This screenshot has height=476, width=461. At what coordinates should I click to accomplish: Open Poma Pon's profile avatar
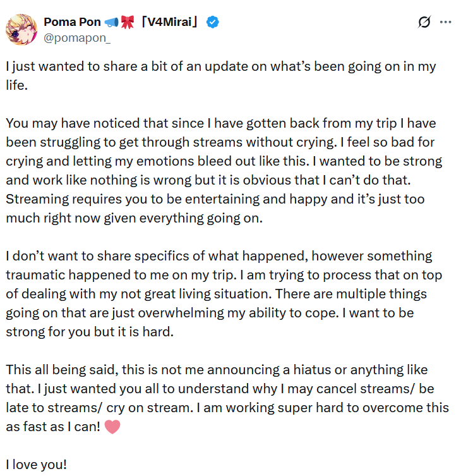click(21, 30)
